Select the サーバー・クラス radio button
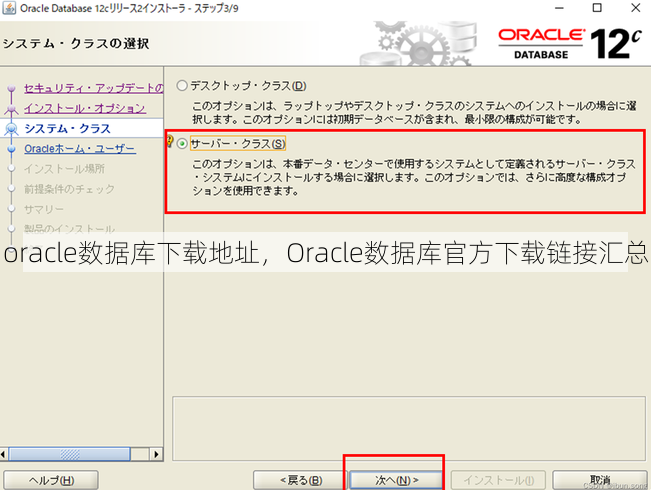 click(x=182, y=144)
